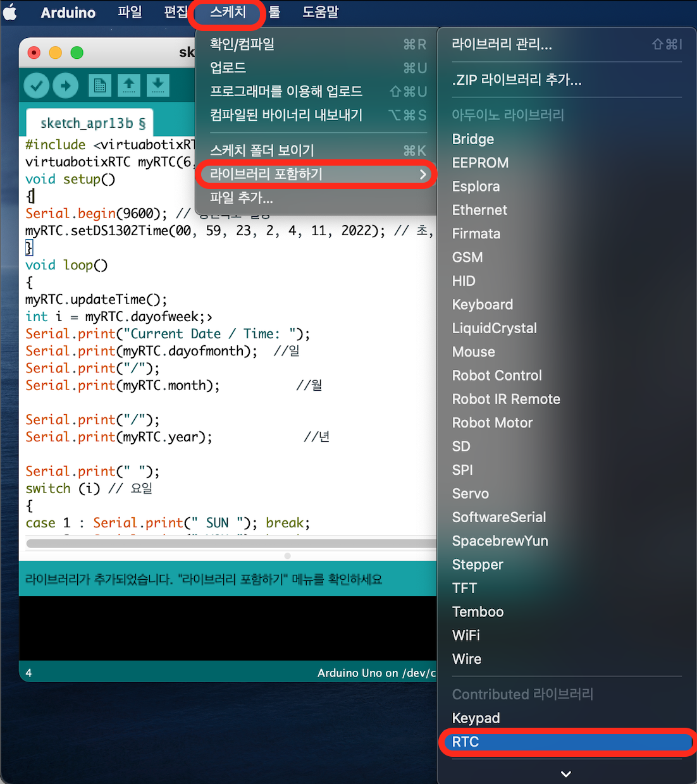Image resolution: width=697 pixels, height=784 pixels.
Task: Include the Temboo library
Action: coord(567,612)
